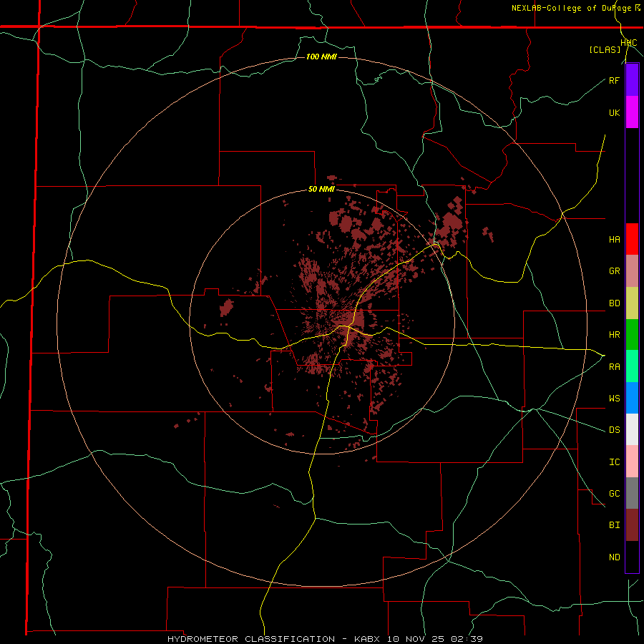The height and width of the screenshot is (644, 644).
Task: Click the IC legend label
Action: tap(614, 462)
